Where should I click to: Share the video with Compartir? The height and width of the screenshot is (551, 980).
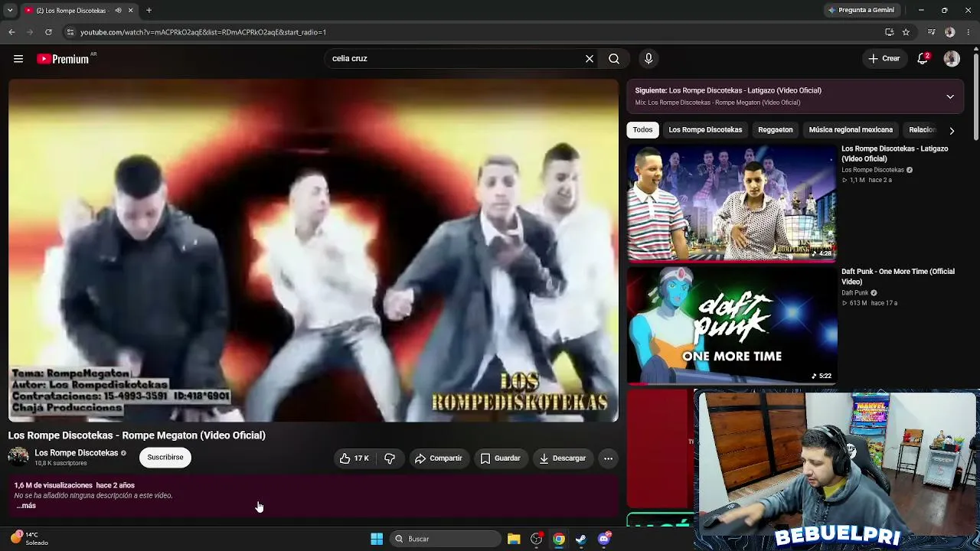coord(438,458)
